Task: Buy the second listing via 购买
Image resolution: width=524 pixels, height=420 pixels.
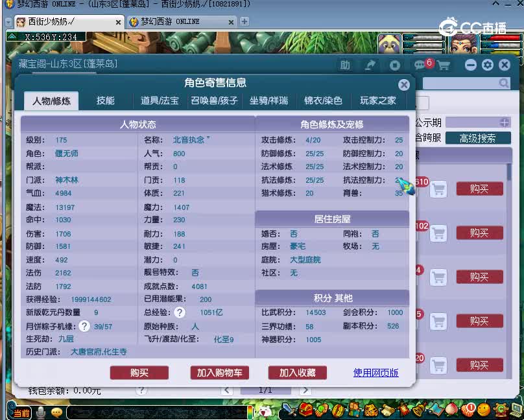Action: tap(479, 233)
